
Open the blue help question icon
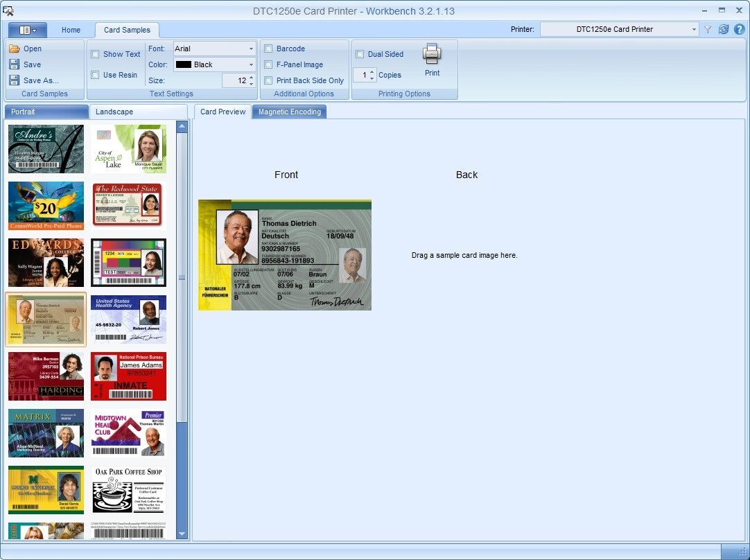739,29
